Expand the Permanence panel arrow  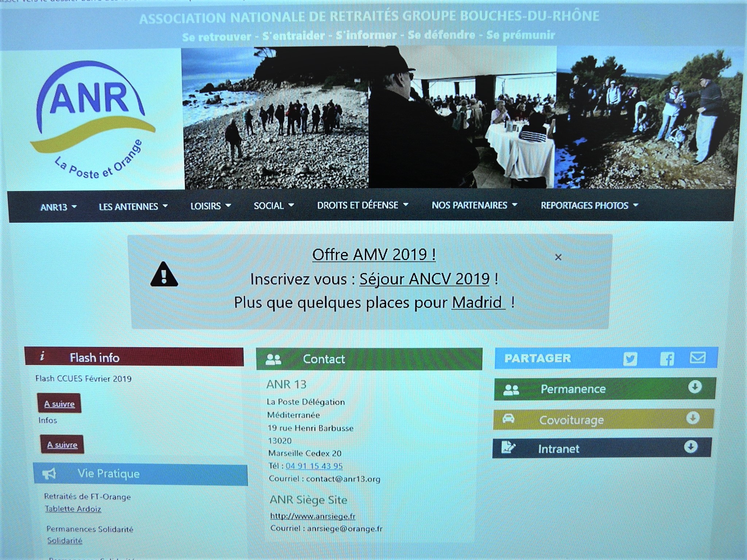[694, 387]
